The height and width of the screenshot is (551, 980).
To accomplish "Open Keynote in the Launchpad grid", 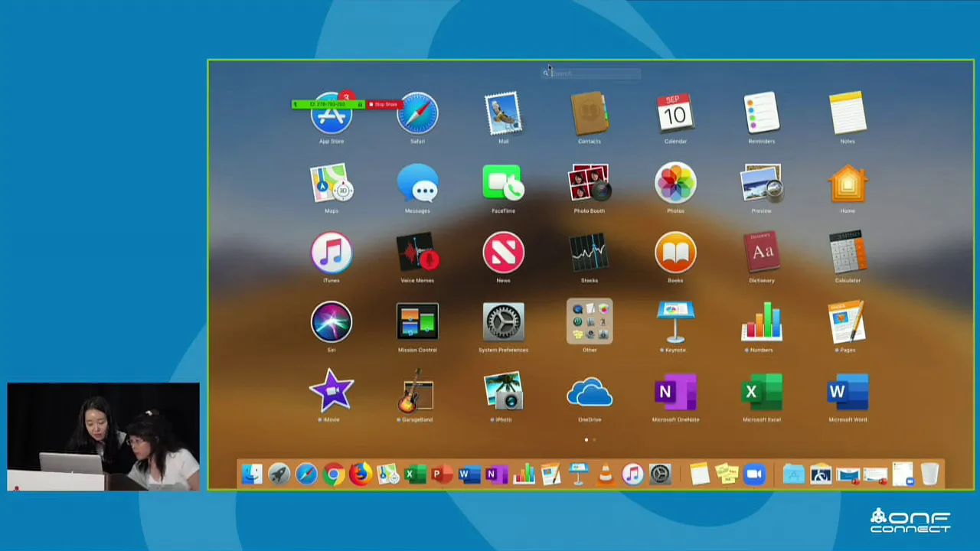I will tap(675, 322).
